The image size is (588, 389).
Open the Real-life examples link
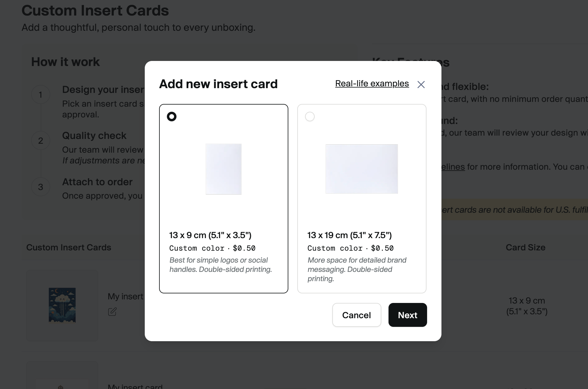click(372, 84)
